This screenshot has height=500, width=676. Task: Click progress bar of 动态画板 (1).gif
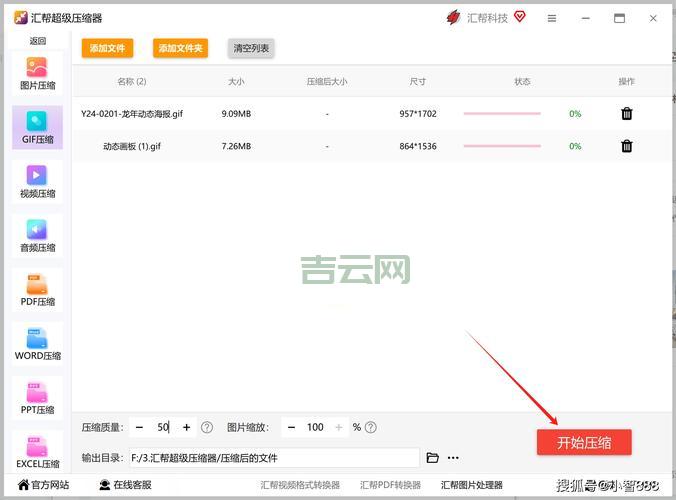[x=502, y=146]
